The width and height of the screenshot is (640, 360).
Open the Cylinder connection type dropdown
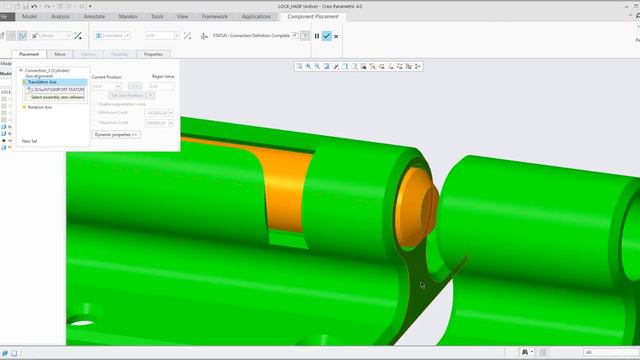coord(69,36)
